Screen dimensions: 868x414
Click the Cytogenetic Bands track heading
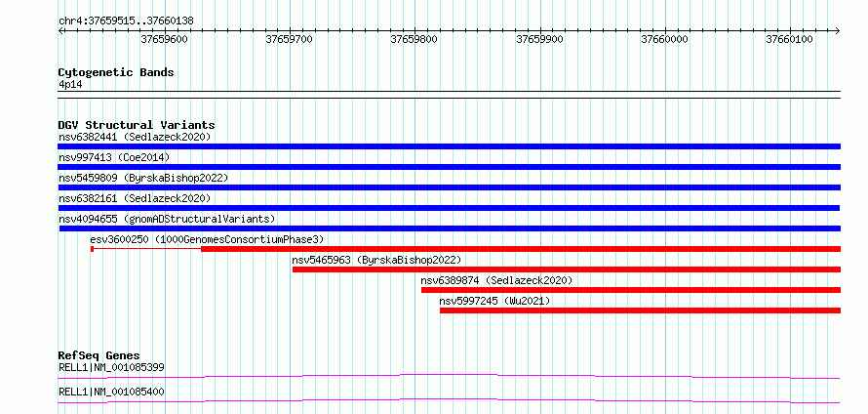coord(116,72)
